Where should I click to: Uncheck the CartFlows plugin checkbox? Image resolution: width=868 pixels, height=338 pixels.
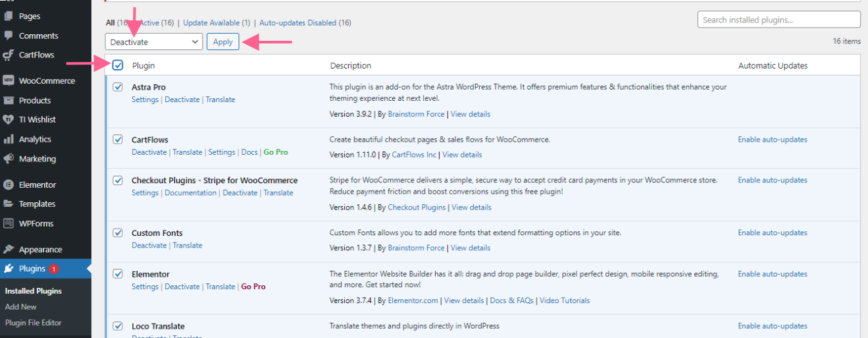118,139
